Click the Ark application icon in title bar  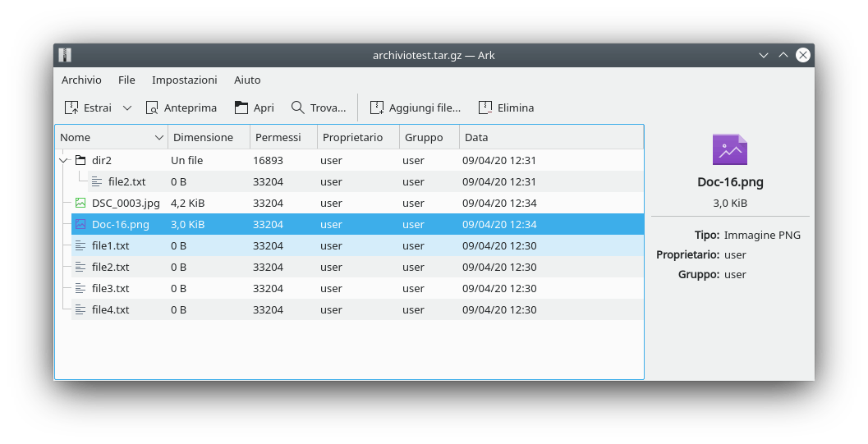[65, 55]
